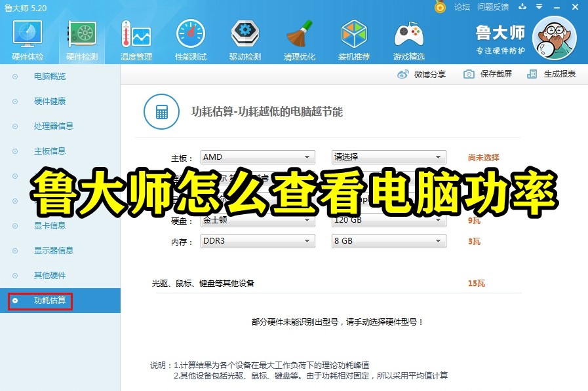588x391 pixels.
Task: Select 硬件健康 in the sidebar
Action: 50,101
